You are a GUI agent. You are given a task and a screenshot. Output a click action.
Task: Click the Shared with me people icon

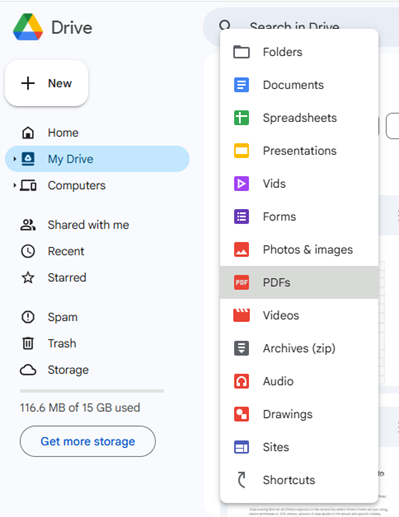click(28, 225)
